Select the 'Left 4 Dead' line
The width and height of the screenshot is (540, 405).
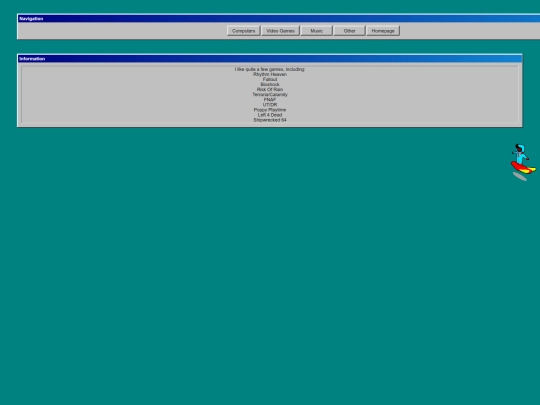270,115
